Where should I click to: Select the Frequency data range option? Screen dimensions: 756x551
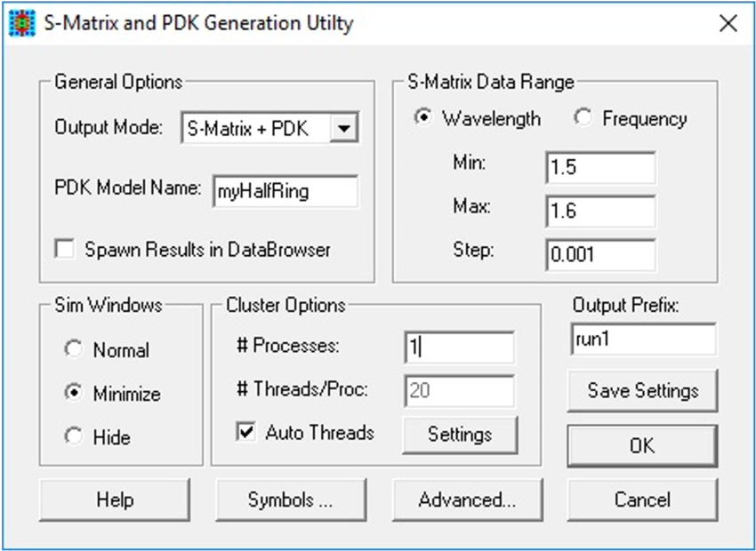[x=583, y=118]
